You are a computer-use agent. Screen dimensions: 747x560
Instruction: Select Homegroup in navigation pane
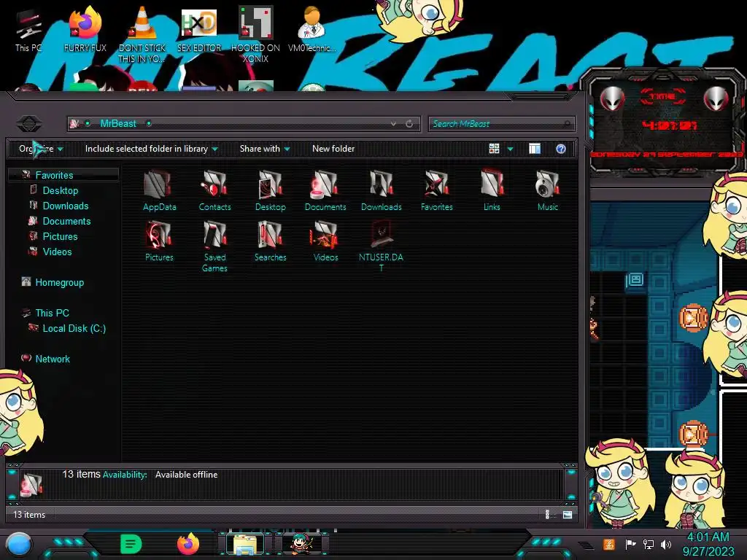tap(59, 282)
